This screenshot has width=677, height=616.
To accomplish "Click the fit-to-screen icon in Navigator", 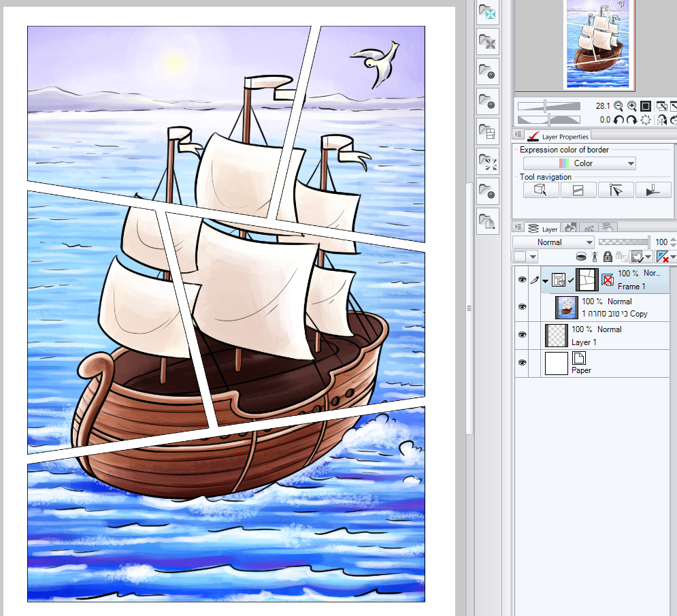I will [x=646, y=106].
